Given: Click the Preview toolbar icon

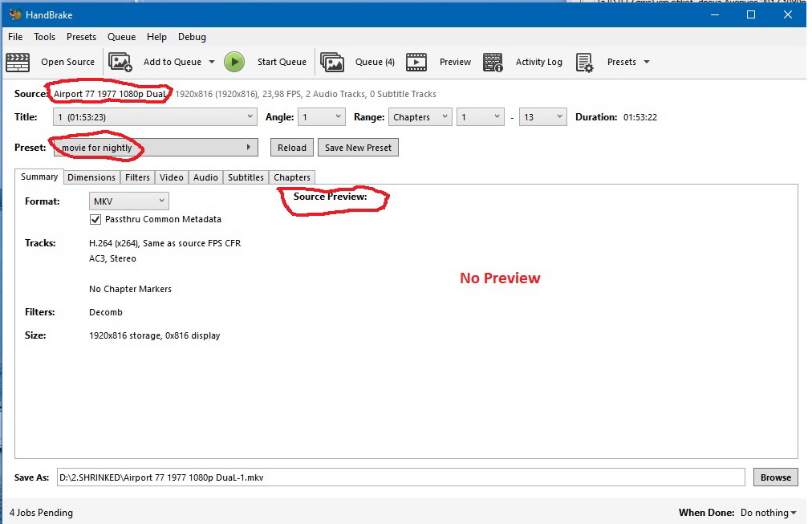Looking at the screenshot, I should tap(416, 61).
